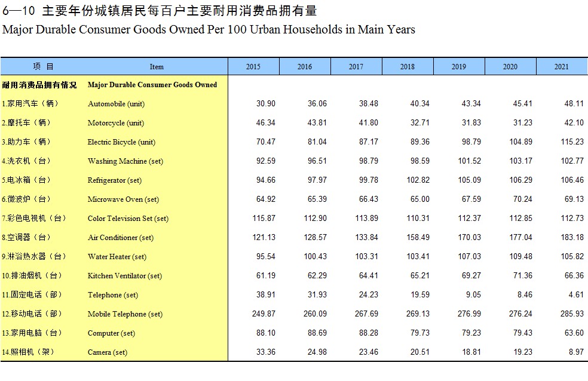The image size is (588, 381).
Task: Select the Automobile (unit) row label
Action: 116,104
